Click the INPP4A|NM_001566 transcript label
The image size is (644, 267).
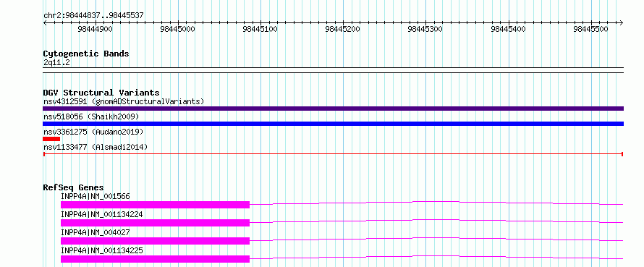pyautogui.click(x=96, y=196)
